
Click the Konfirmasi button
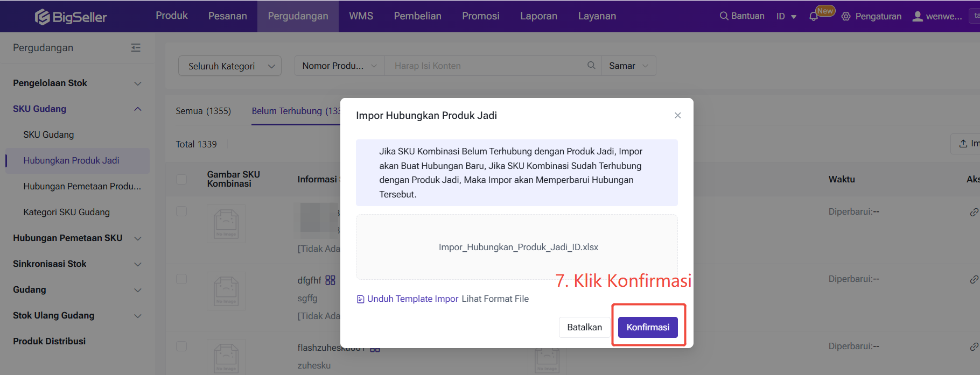coord(648,327)
